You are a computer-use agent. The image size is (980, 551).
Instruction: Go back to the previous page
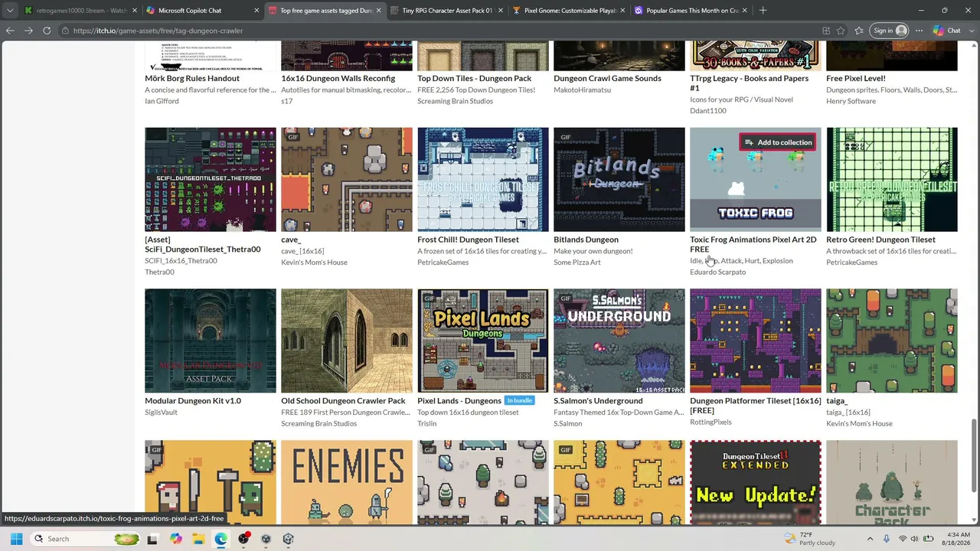click(x=10, y=31)
